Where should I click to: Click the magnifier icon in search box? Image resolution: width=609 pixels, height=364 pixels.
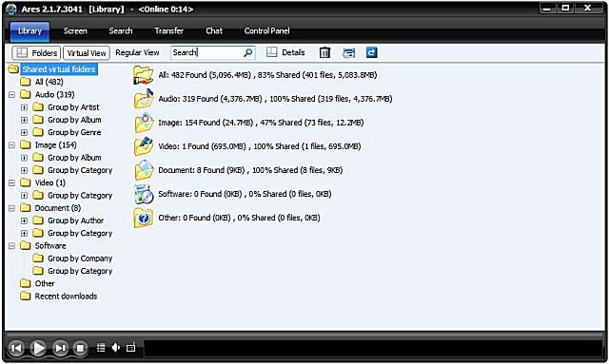point(247,53)
